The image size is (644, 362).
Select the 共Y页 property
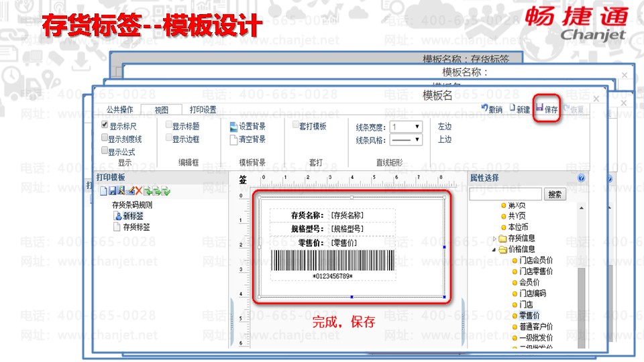click(x=517, y=216)
